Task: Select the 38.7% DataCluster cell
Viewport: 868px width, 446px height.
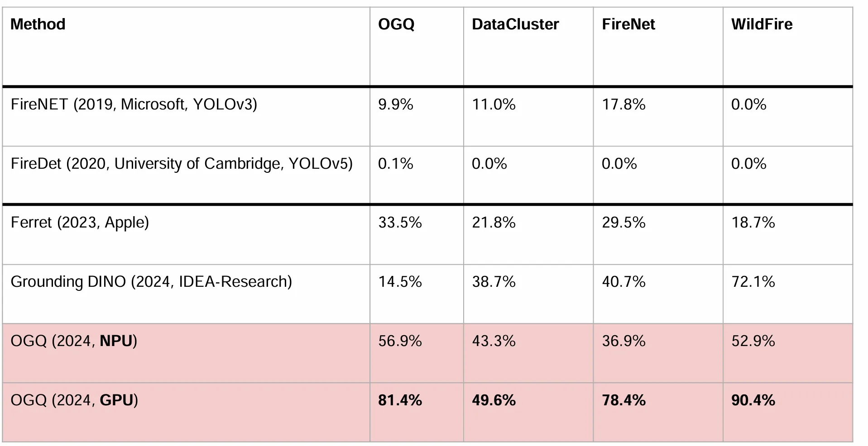Action: pyautogui.click(x=528, y=294)
